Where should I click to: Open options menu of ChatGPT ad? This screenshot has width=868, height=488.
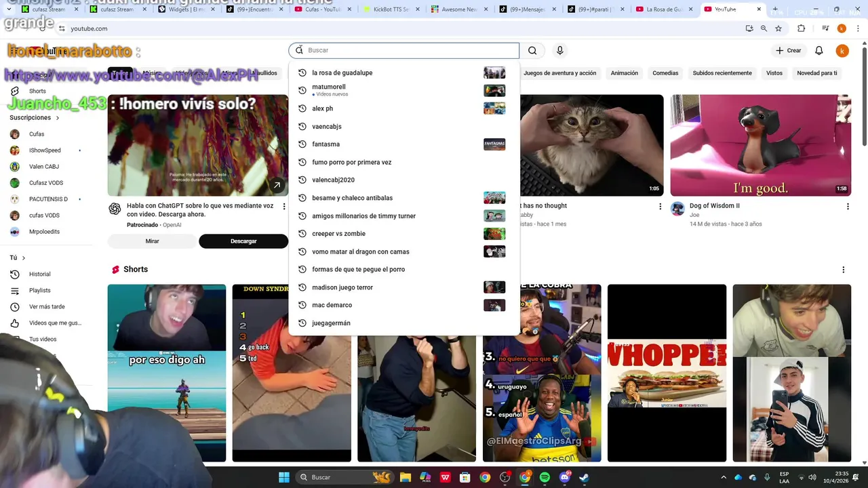tap(284, 206)
